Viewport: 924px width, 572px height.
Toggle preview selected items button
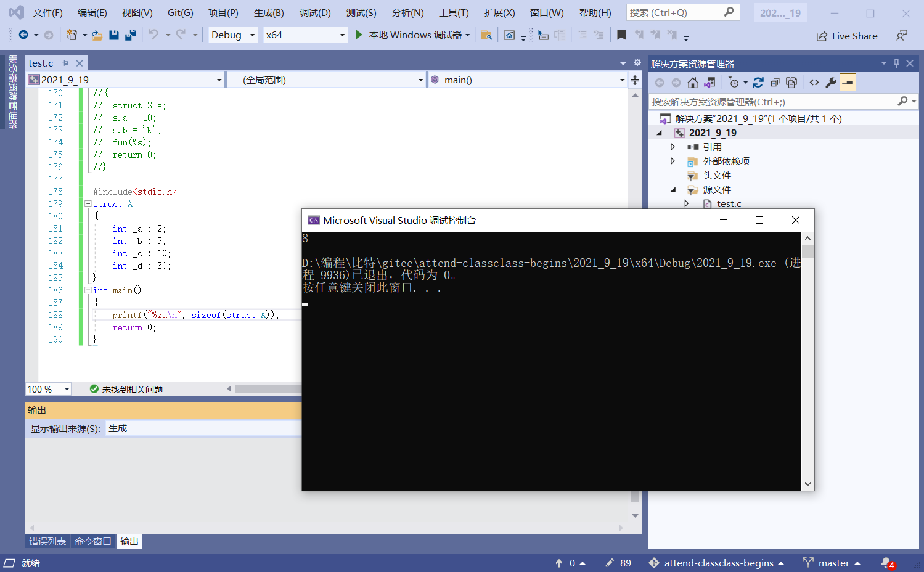848,83
